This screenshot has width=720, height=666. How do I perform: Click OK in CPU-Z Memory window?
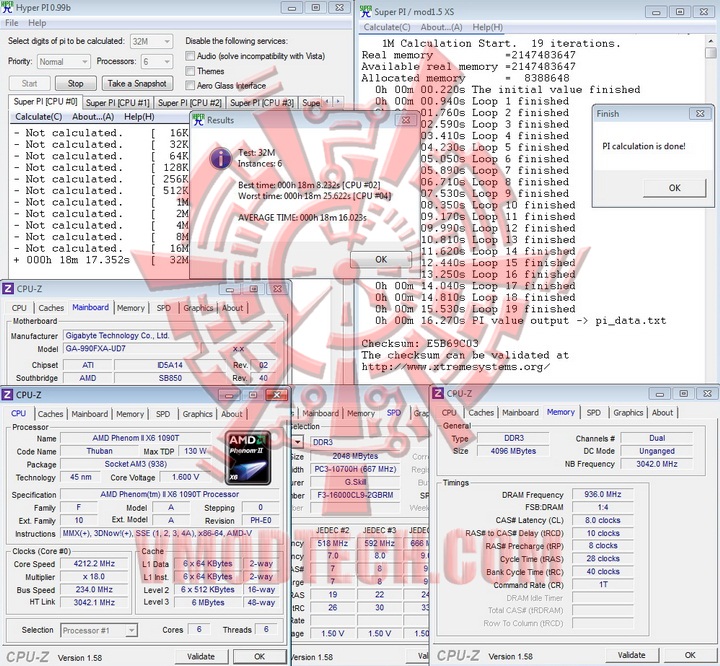tap(690, 655)
